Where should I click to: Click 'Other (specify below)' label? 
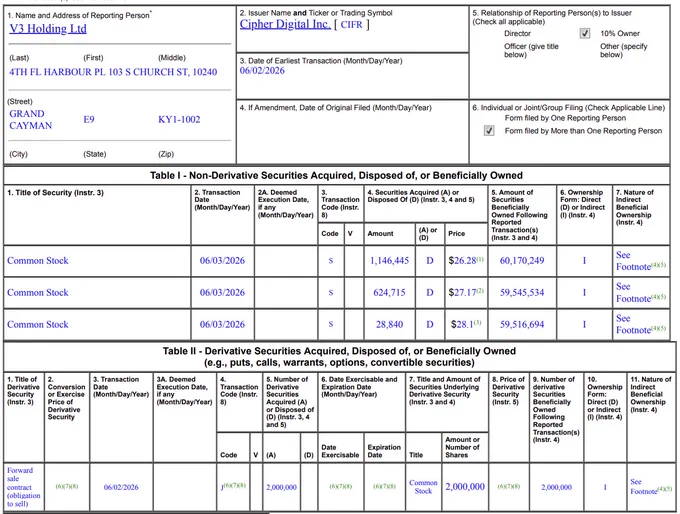tap(624, 50)
